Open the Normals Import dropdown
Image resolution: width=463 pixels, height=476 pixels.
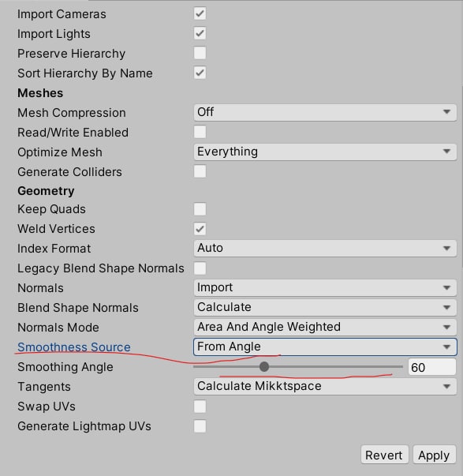[325, 288]
